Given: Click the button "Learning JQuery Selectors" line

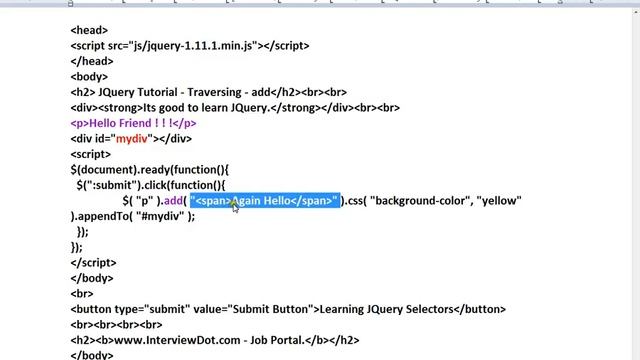Looking at the screenshot, I should pyautogui.click(x=288, y=309).
